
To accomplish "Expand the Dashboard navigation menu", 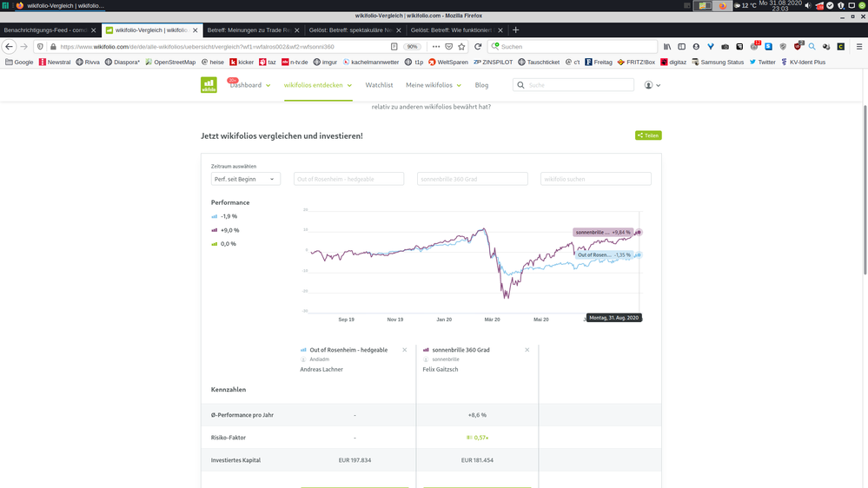I will 250,85.
